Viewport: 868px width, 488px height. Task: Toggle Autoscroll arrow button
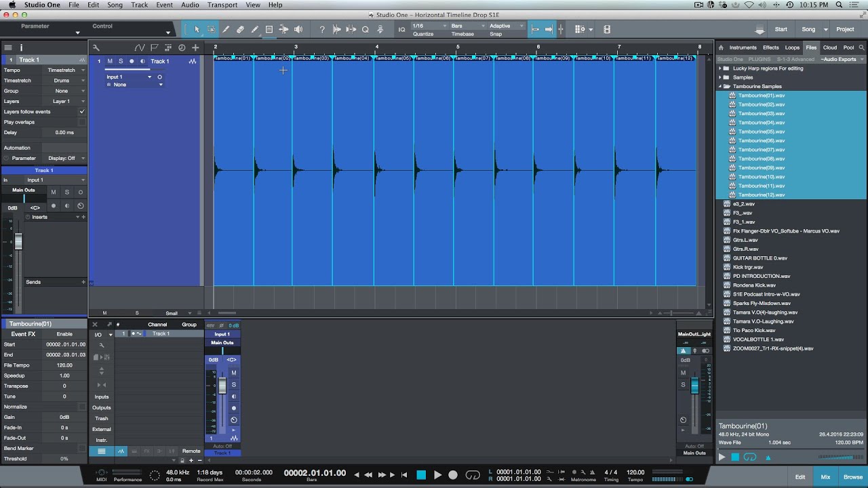pyautogui.click(x=549, y=29)
